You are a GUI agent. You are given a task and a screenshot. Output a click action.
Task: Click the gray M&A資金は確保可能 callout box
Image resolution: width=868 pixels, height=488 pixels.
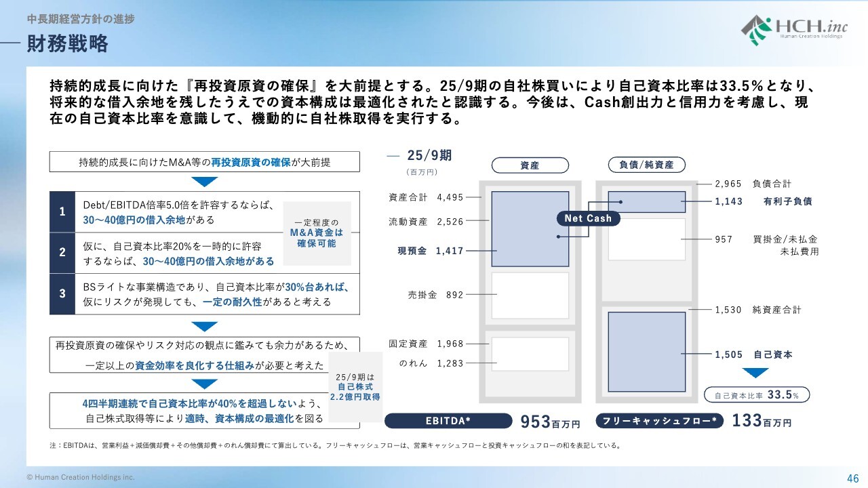(x=316, y=232)
